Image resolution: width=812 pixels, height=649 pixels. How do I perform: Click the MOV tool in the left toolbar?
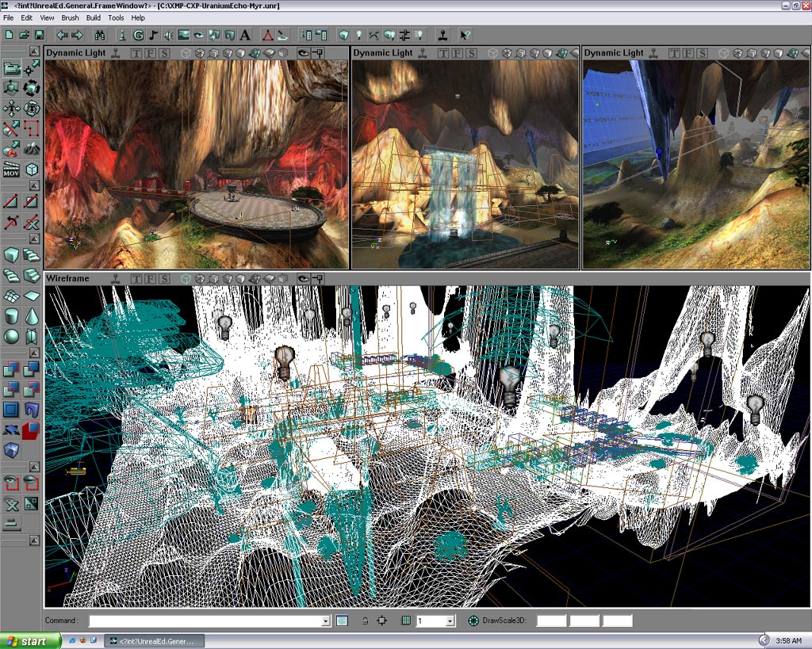(10, 167)
